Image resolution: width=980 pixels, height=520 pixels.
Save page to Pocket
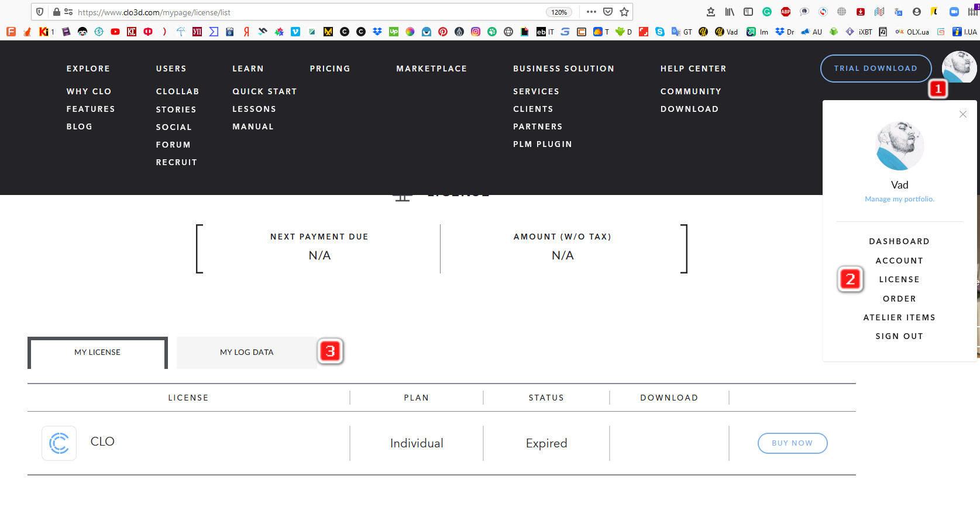[x=608, y=12]
